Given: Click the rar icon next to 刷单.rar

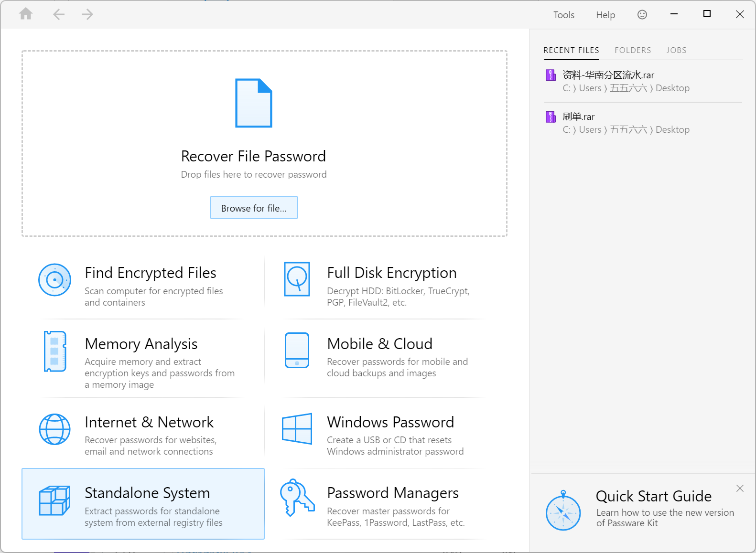Looking at the screenshot, I should click(x=551, y=117).
